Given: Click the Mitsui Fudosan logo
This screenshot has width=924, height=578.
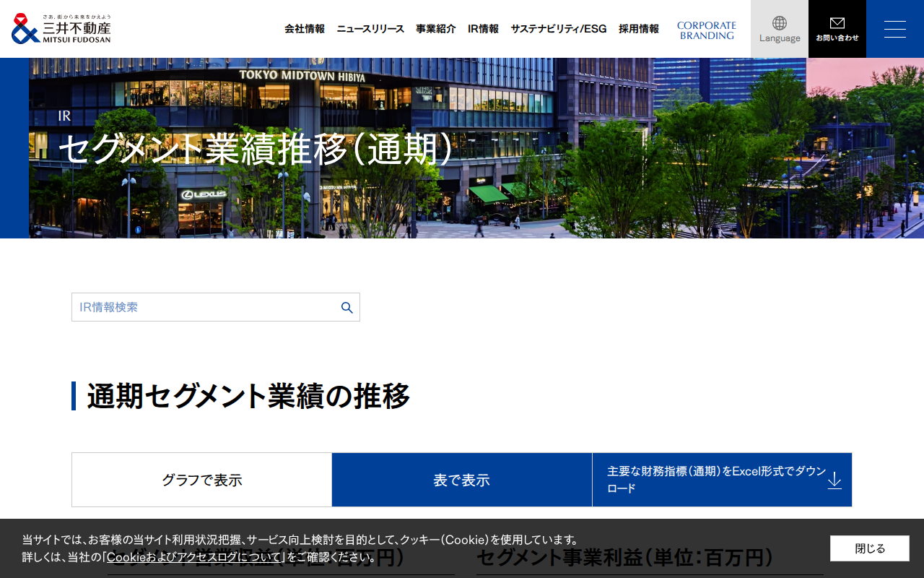Looking at the screenshot, I should pos(61,29).
